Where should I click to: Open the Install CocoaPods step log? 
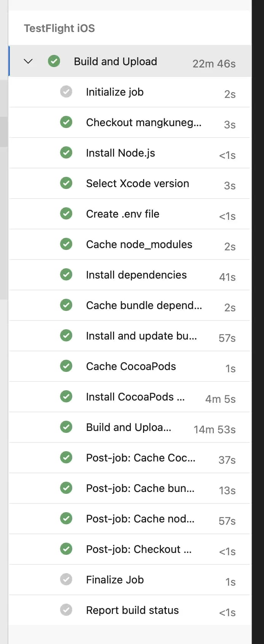(129, 397)
